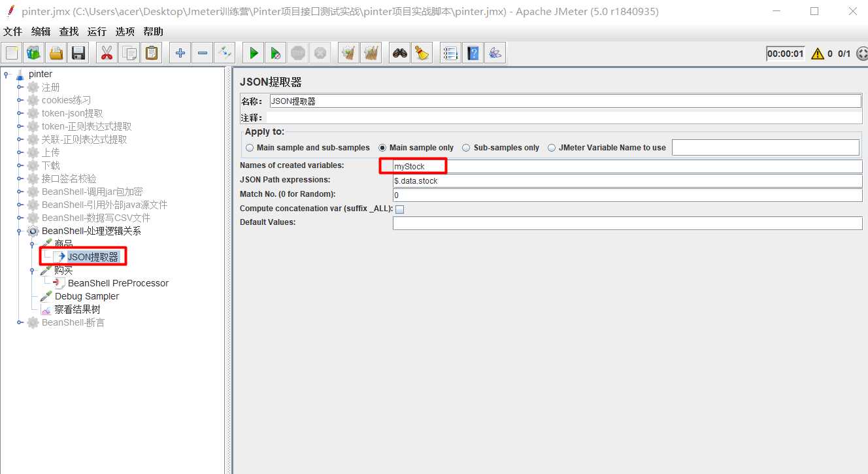This screenshot has height=474, width=868.
Task: Click the JSON Path expressions field
Action: point(627,180)
